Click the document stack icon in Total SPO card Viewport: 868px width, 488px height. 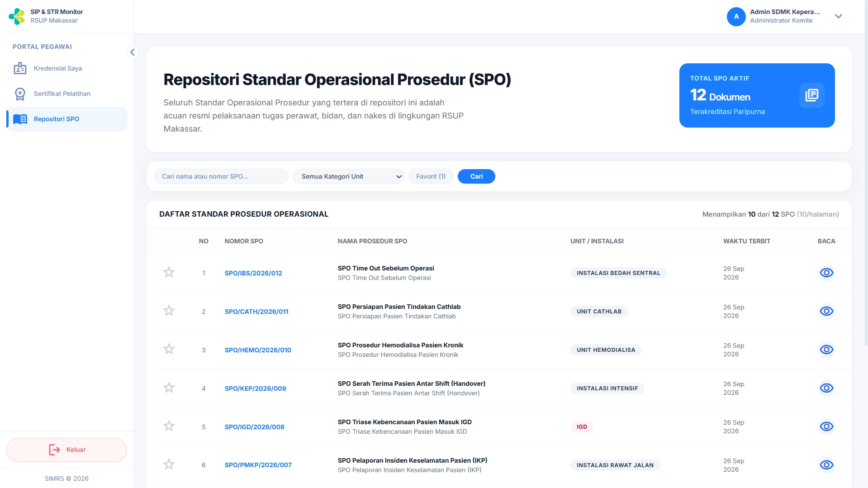pyautogui.click(x=811, y=95)
